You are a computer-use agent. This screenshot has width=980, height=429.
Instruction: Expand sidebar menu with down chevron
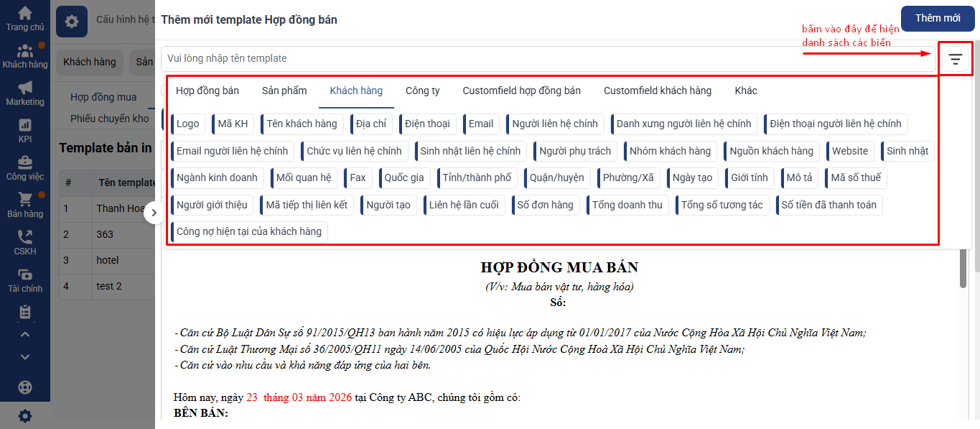(x=25, y=356)
